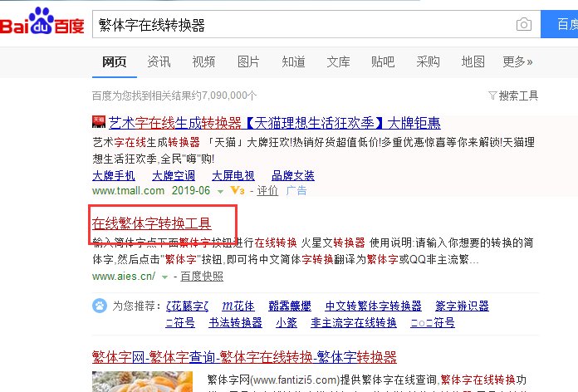The height and width of the screenshot is (392, 578).
Task: Click the 小篆 suggestion
Action: pos(287,323)
